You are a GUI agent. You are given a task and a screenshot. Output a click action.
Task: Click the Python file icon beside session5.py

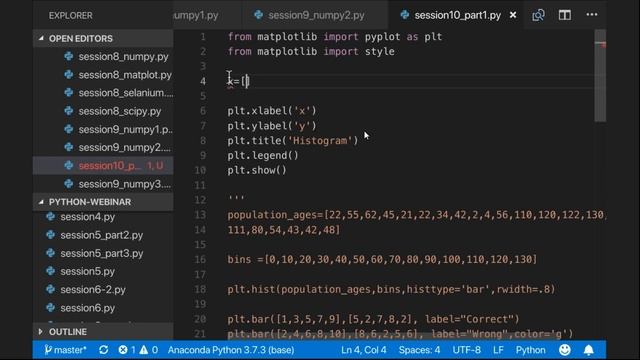pyautogui.click(x=51, y=271)
